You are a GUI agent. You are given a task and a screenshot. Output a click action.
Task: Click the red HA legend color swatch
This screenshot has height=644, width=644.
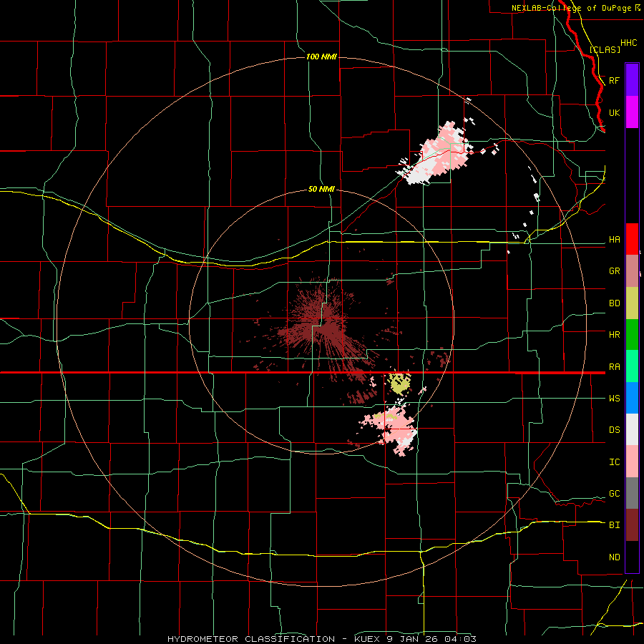632,239
